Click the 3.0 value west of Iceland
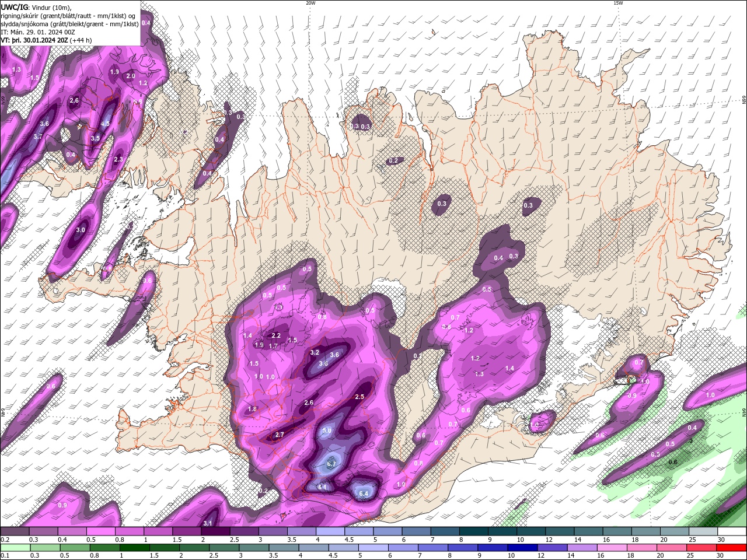 click(x=81, y=230)
